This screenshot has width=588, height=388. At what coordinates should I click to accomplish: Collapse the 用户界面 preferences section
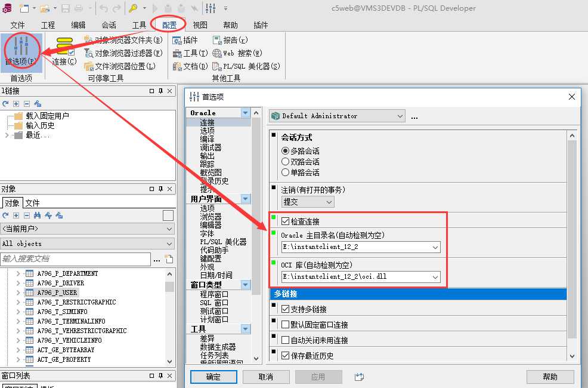[246, 199]
